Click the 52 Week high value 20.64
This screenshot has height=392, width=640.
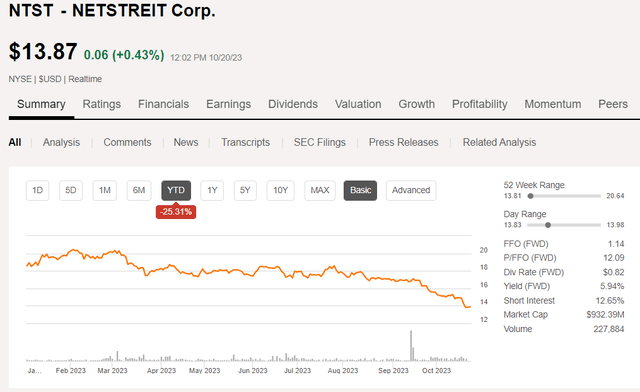click(x=615, y=196)
